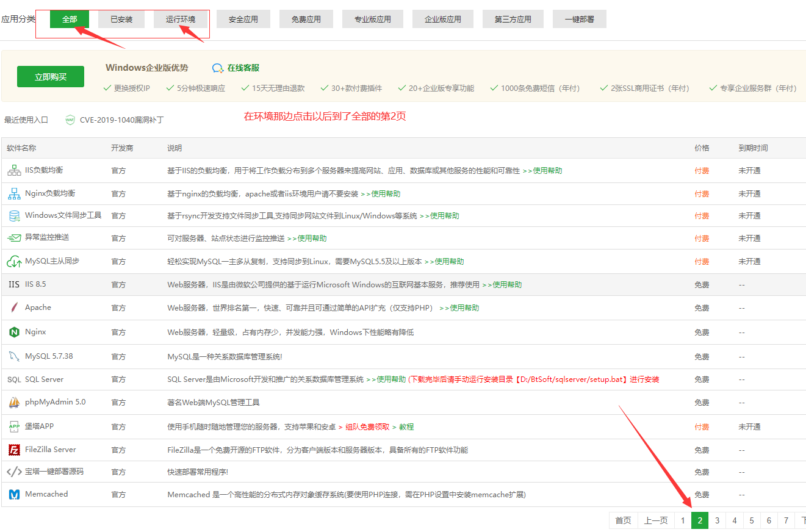Image resolution: width=806 pixels, height=532 pixels.
Task: Open 使用帮助 for SQL Server
Action: point(386,379)
